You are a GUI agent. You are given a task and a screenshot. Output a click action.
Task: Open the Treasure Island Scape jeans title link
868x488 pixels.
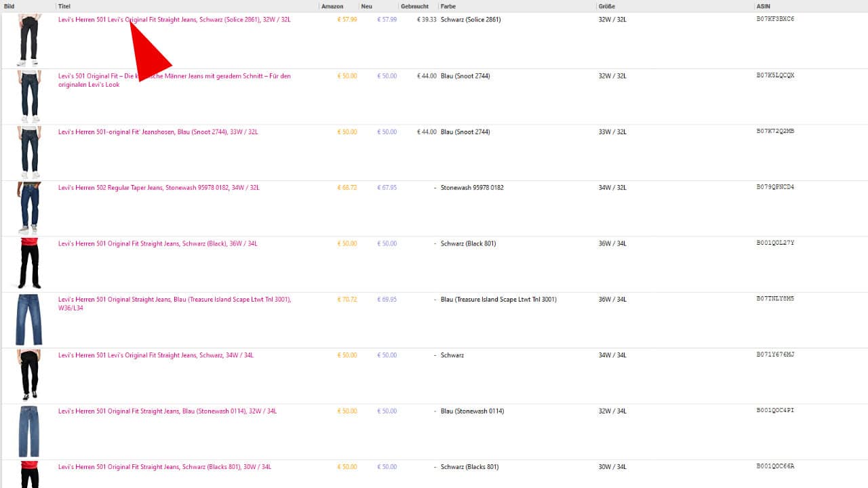click(x=174, y=300)
